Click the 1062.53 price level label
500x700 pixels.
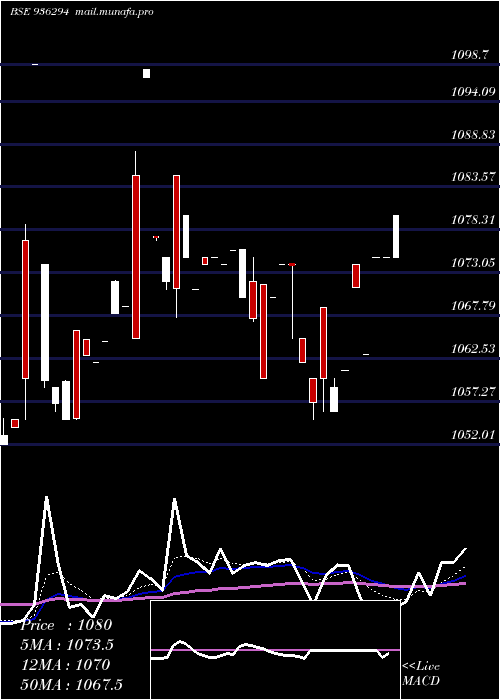click(473, 349)
